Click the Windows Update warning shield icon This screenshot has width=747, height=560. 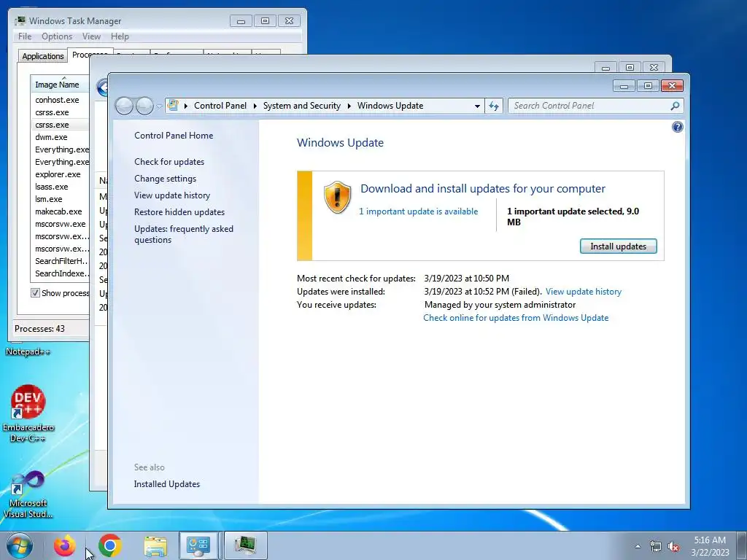[337, 198]
